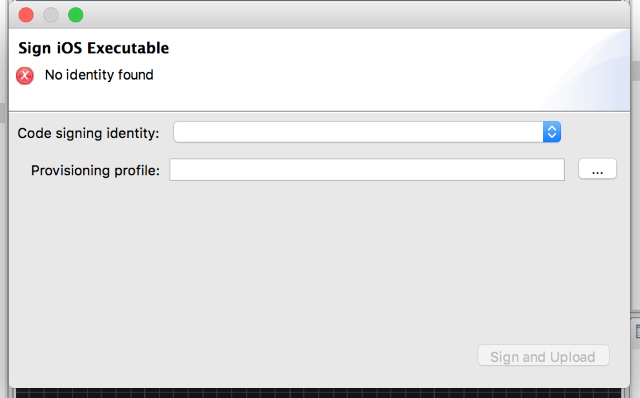
Task: Click the background scrollbar behind the dialog's right edge
Action: [636, 70]
